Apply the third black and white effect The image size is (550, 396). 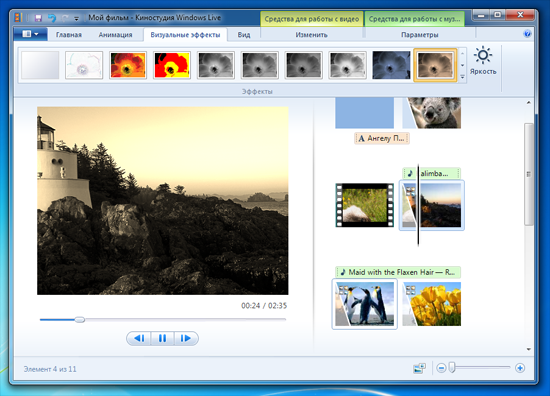pos(303,65)
